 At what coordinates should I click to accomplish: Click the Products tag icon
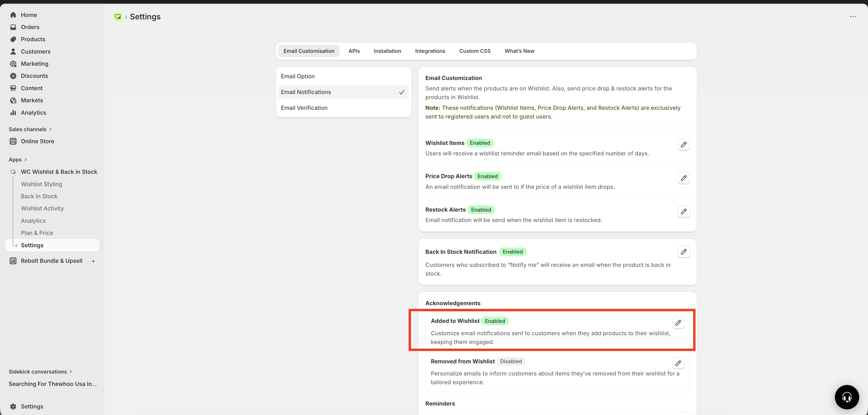pyautogui.click(x=13, y=39)
